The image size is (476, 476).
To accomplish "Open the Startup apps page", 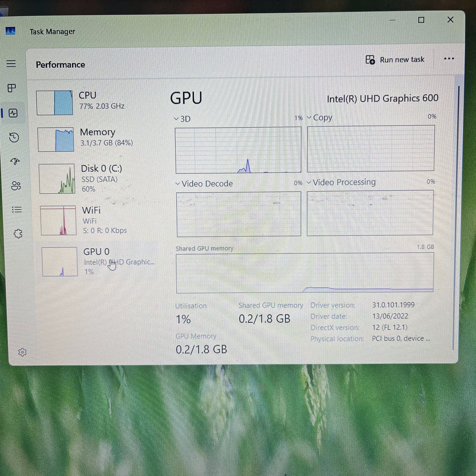I will click(x=15, y=161).
